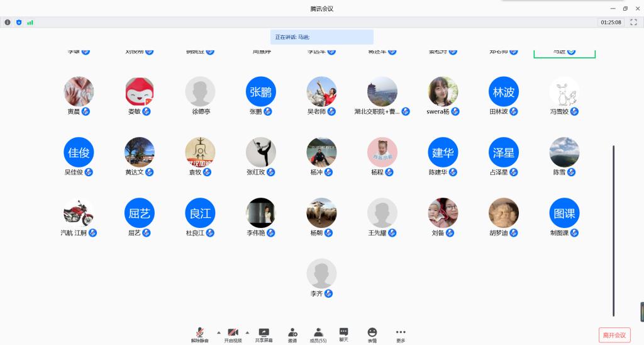
Task: Toggle full screen icon at top-right
Action: (633, 22)
